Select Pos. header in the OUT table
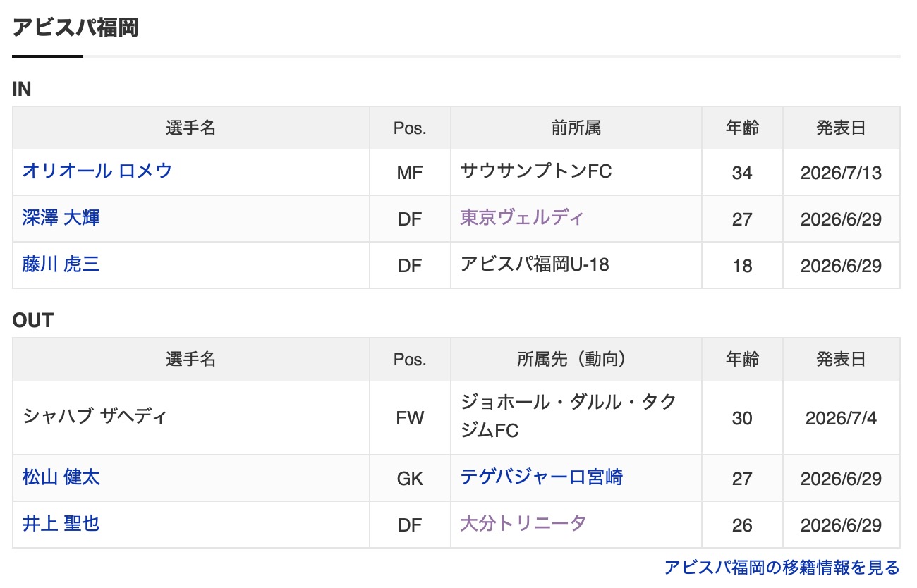The width and height of the screenshot is (917, 588). pyautogui.click(x=410, y=360)
